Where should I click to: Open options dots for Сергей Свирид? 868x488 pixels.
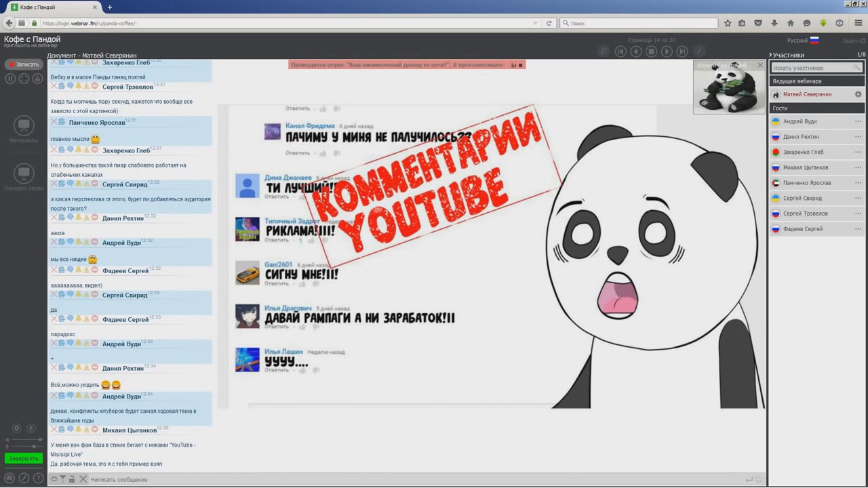click(858, 198)
